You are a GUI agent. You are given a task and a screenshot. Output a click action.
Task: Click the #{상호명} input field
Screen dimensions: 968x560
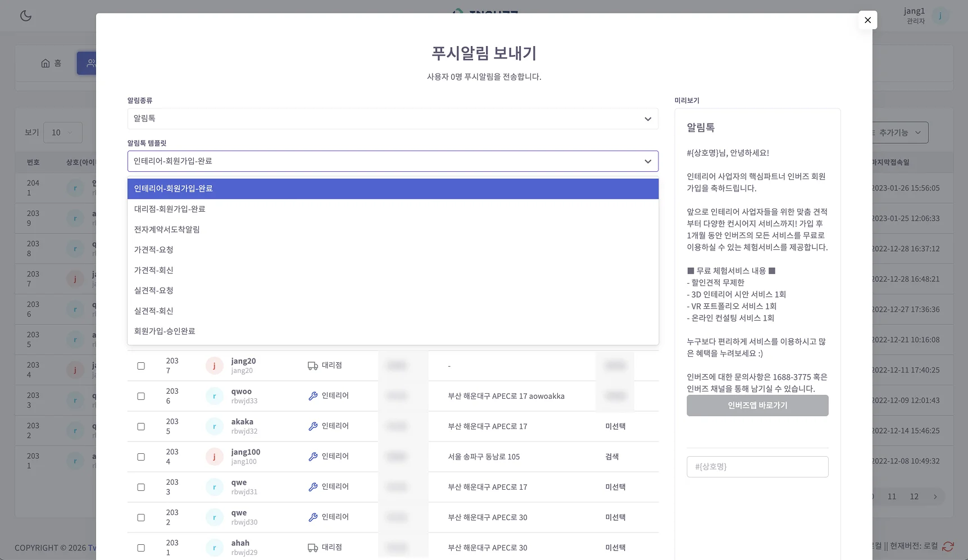click(x=757, y=467)
